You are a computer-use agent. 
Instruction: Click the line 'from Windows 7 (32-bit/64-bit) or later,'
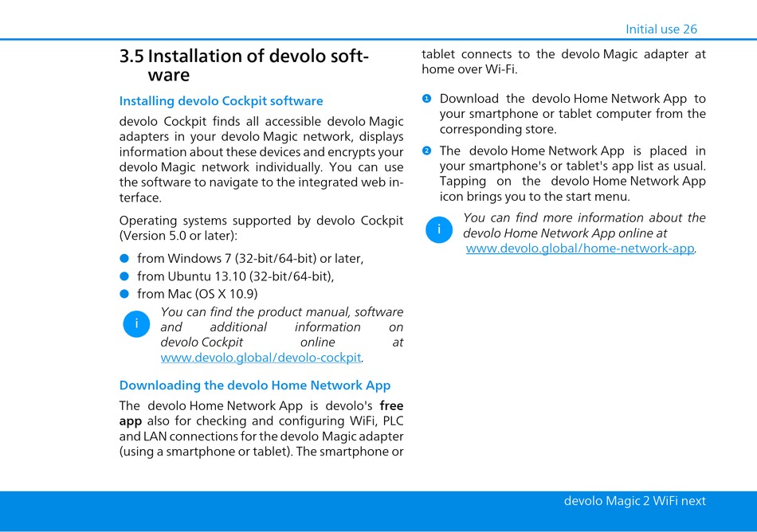[x=250, y=259]
